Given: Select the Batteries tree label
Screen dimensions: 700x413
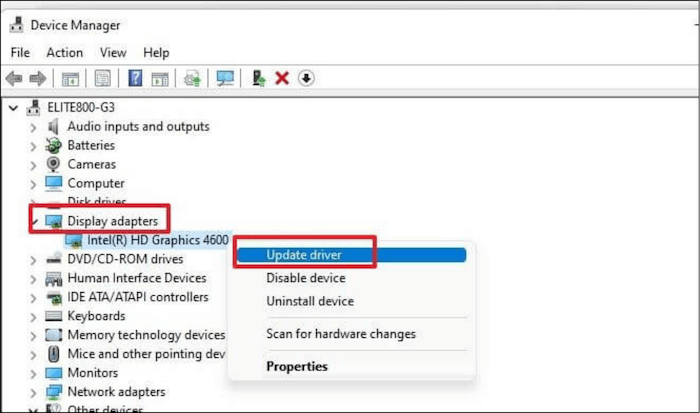Looking at the screenshot, I should point(91,146).
